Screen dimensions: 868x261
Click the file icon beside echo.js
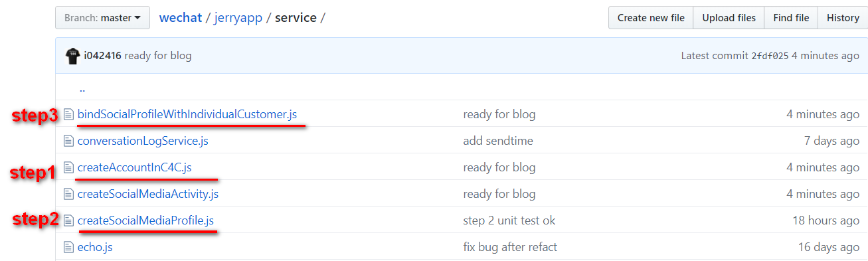click(68, 247)
